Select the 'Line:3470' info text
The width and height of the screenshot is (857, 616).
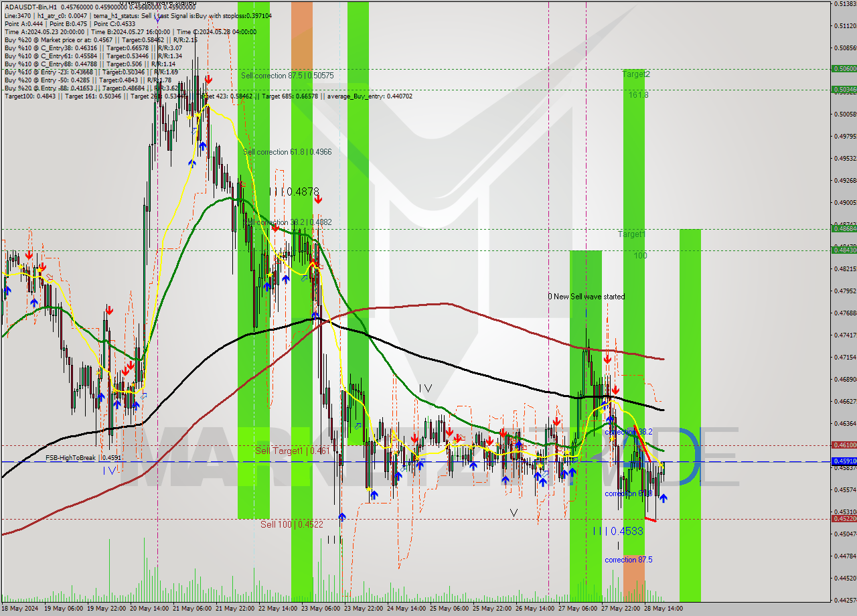tap(17, 15)
